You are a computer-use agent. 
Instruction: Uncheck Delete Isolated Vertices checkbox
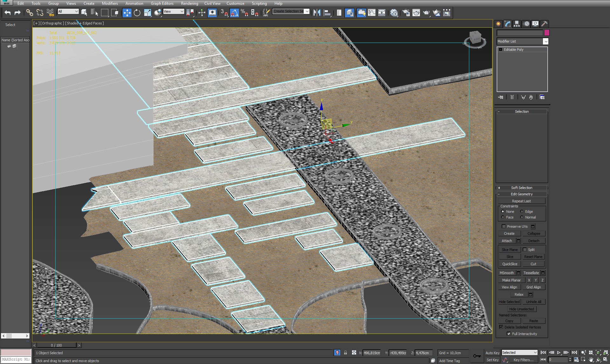point(501,327)
